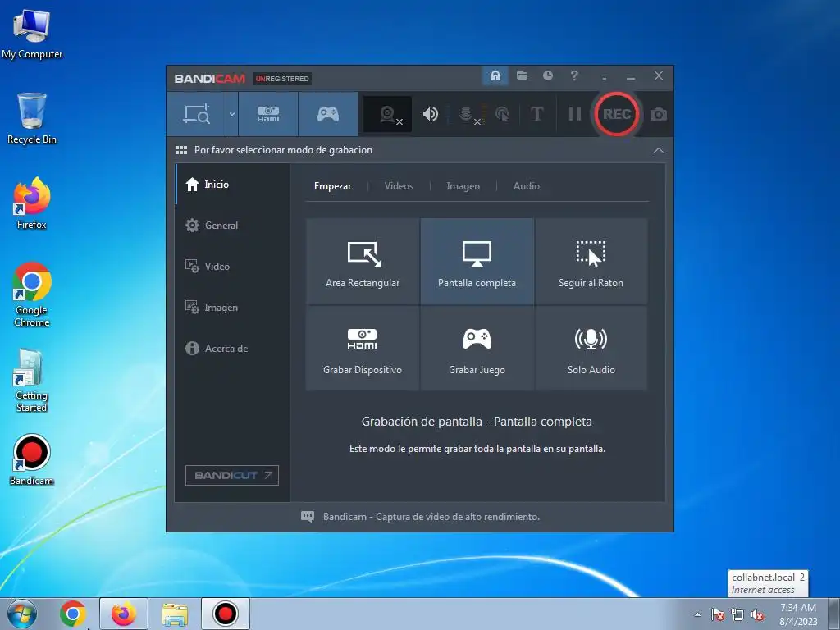The width and height of the screenshot is (840, 630).
Task: Open Imagen settings in sidebar
Action: pyautogui.click(x=232, y=308)
